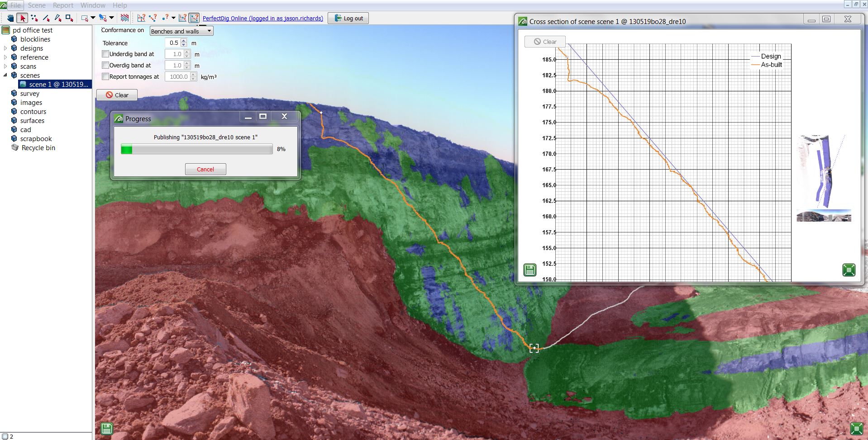Enable the Underdig band checkbox
This screenshot has height=440, width=868.
105,54
